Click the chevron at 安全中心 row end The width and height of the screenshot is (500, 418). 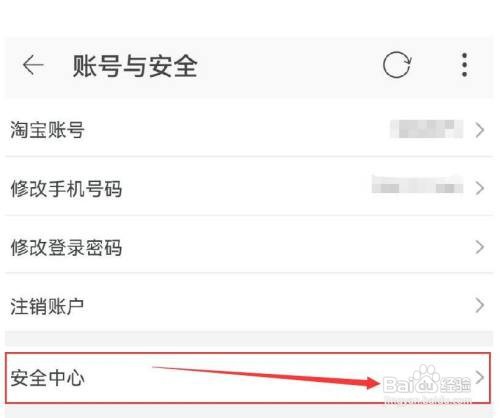click(479, 377)
